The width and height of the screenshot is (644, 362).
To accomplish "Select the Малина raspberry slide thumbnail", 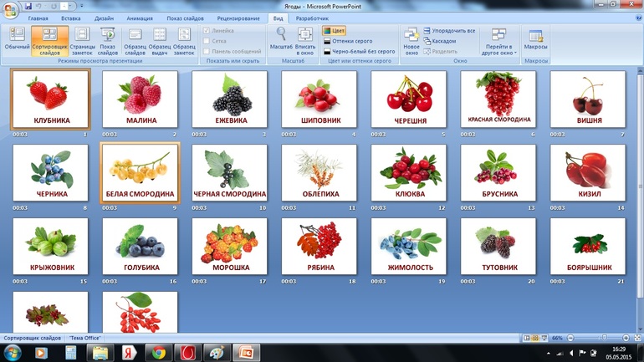I will (x=140, y=99).
